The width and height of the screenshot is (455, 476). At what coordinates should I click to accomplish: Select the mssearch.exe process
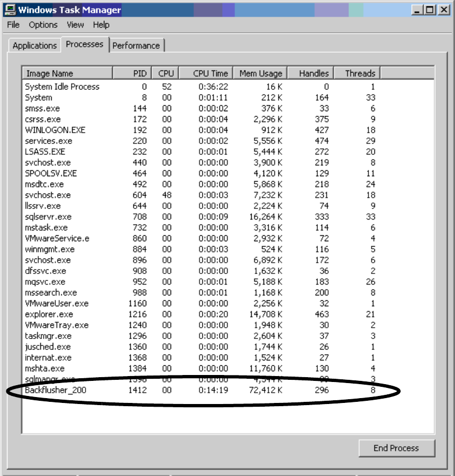(201, 293)
